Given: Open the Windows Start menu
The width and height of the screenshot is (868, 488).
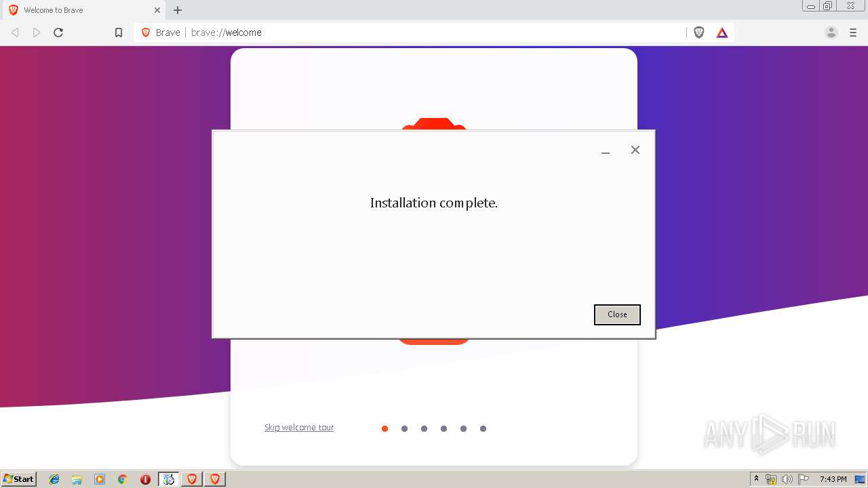Looking at the screenshot, I should click(x=18, y=479).
